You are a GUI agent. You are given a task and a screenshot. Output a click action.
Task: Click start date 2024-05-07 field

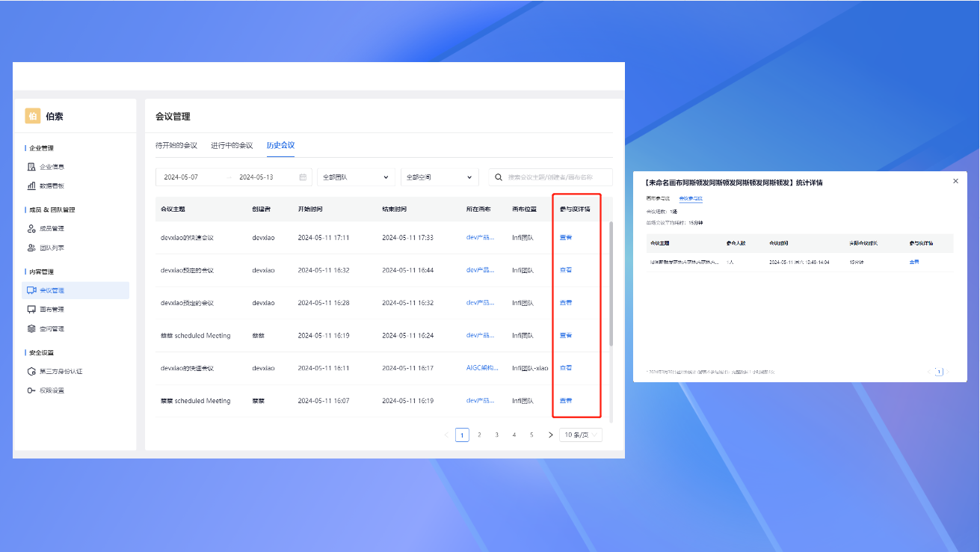(181, 177)
